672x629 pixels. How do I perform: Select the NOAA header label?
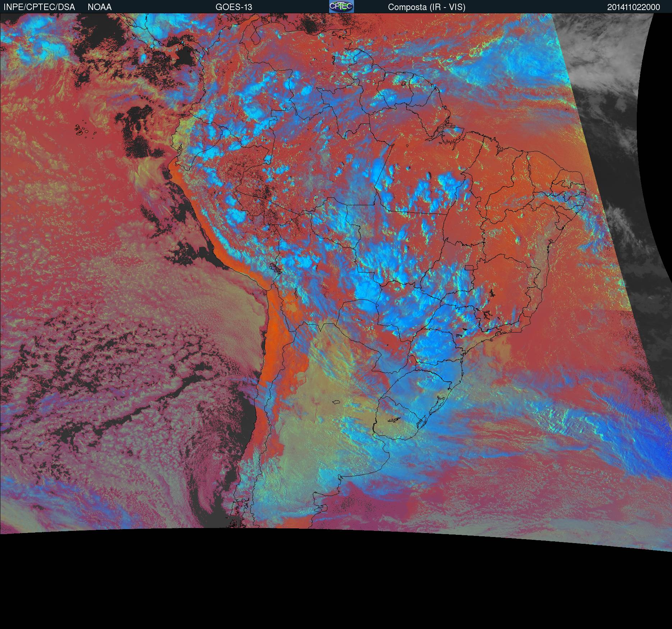click(100, 7)
